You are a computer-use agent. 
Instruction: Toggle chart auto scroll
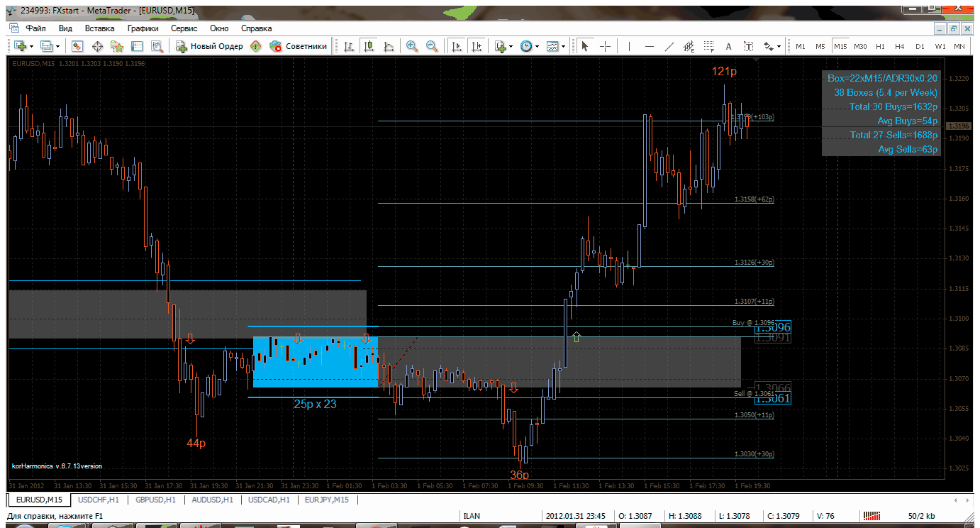click(x=457, y=46)
